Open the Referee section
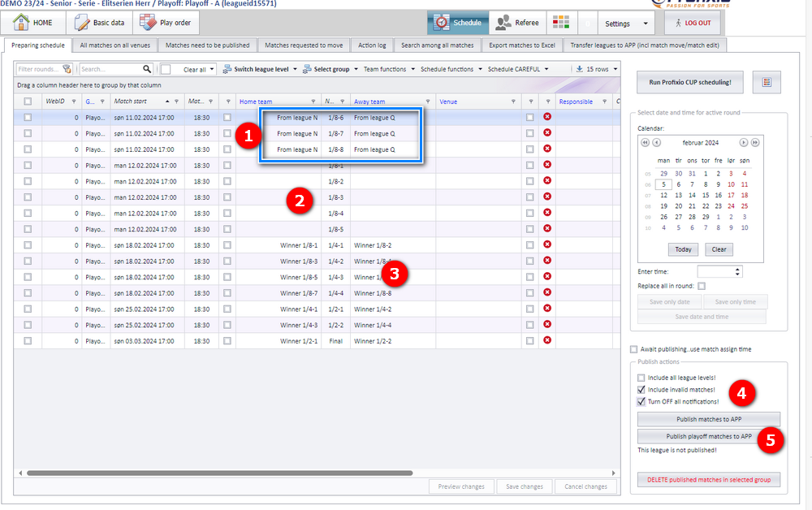The image size is (812, 510). click(x=517, y=23)
